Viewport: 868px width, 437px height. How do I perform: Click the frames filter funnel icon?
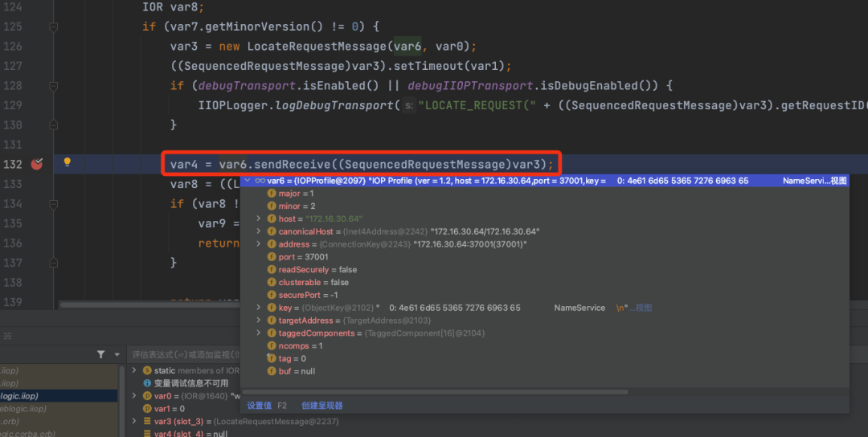(x=100, y=354)
